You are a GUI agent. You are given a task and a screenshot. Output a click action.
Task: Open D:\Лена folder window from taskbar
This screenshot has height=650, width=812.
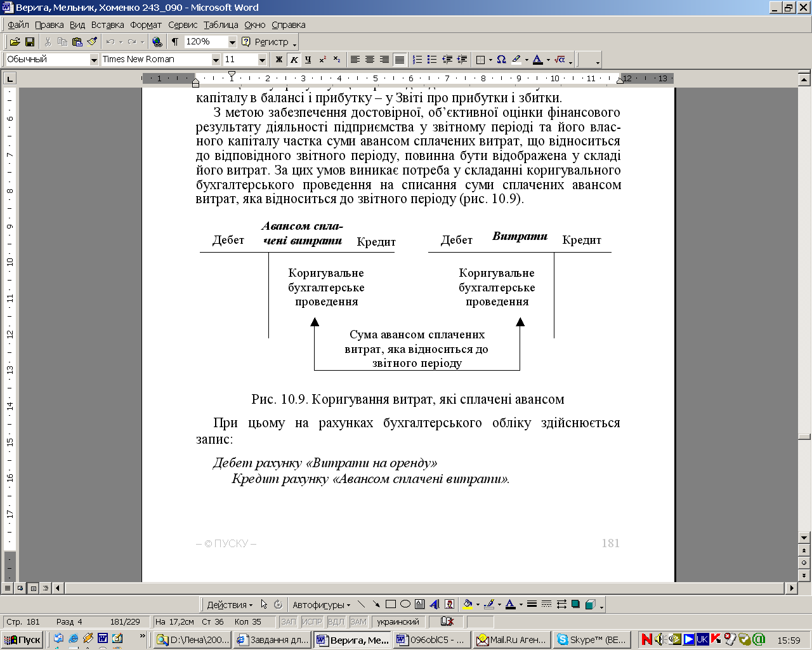pyautogui.click(x=192, y=639)
